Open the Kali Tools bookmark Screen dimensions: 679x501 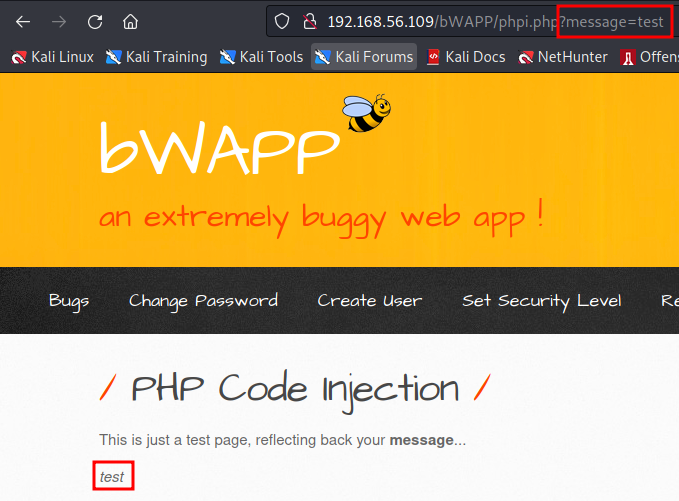[261, 57]
